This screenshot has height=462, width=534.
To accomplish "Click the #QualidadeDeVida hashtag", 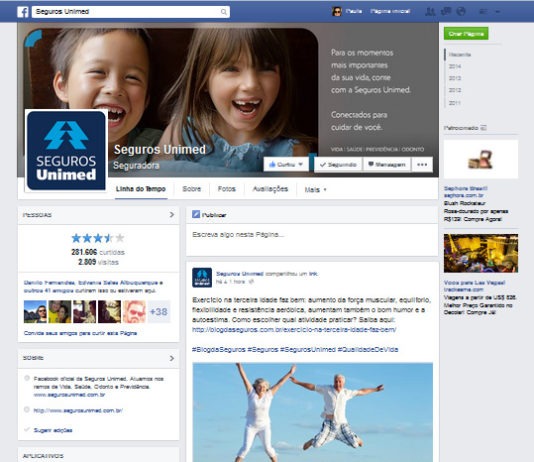I will pyautogui.click(x=368, y=349).
